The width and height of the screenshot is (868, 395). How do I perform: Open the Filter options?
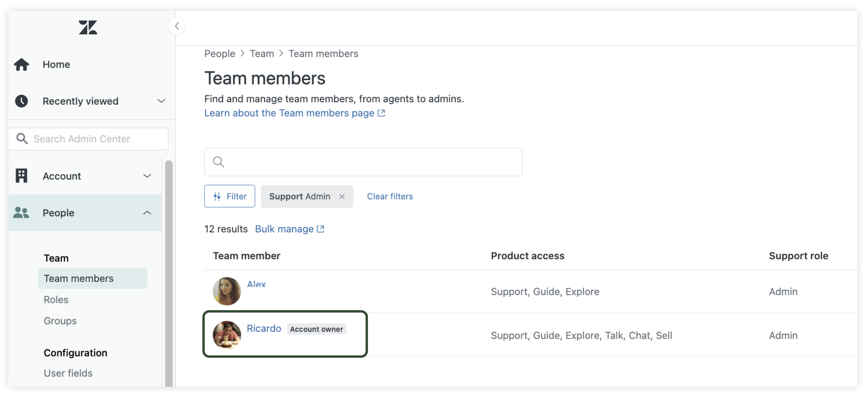[x=230, y=196]
